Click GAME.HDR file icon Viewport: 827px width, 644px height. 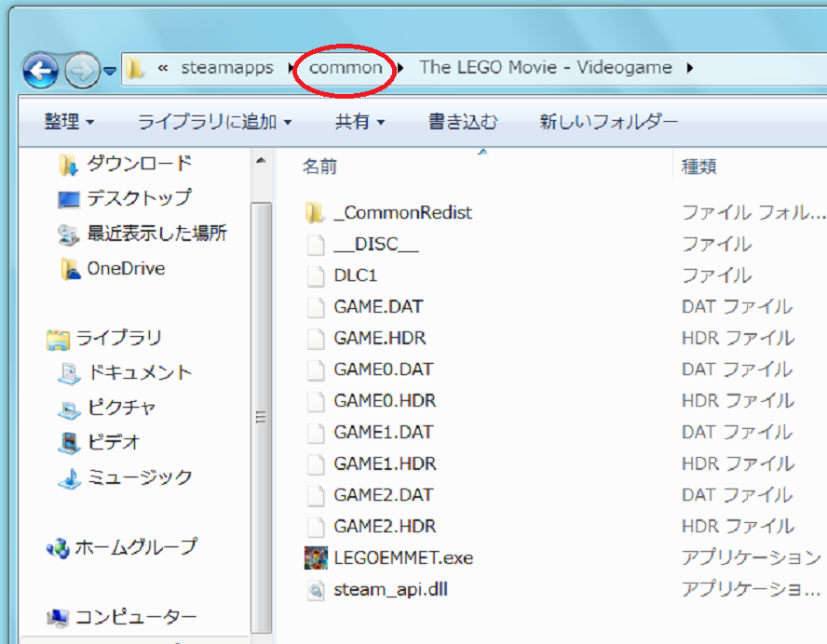pyautogui.click(x=316, y=339)
